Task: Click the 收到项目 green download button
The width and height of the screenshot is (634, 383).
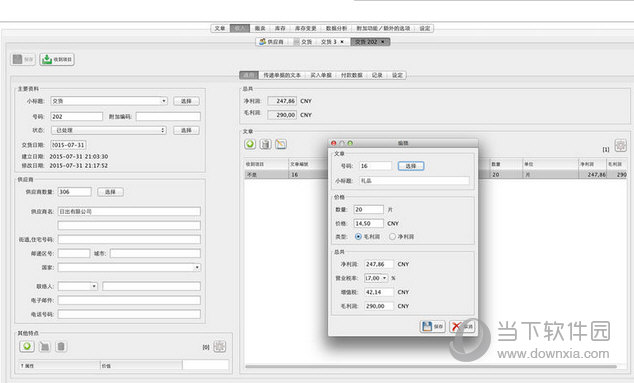Action: point(57,59)
